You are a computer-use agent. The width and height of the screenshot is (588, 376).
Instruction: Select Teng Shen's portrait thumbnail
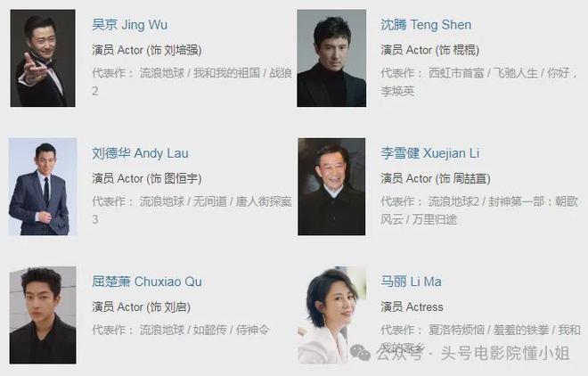(x=331, y=58)
